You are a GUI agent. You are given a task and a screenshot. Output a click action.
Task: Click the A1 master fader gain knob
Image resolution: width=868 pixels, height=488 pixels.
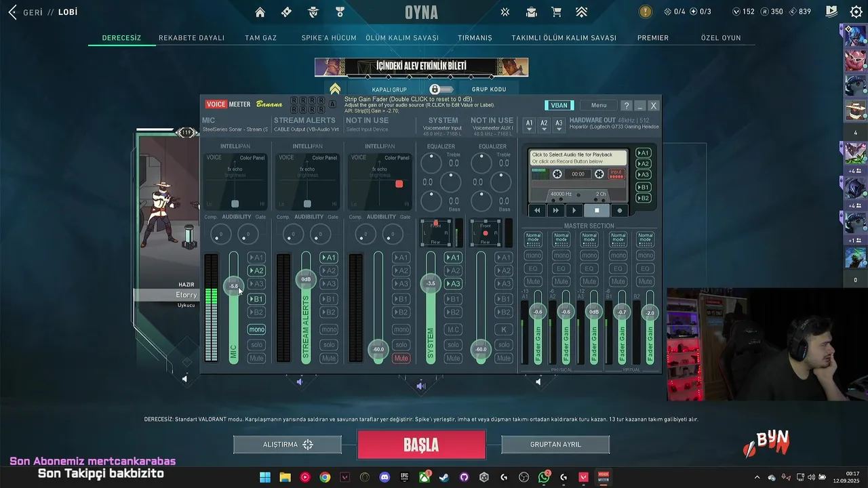(538, 312)
